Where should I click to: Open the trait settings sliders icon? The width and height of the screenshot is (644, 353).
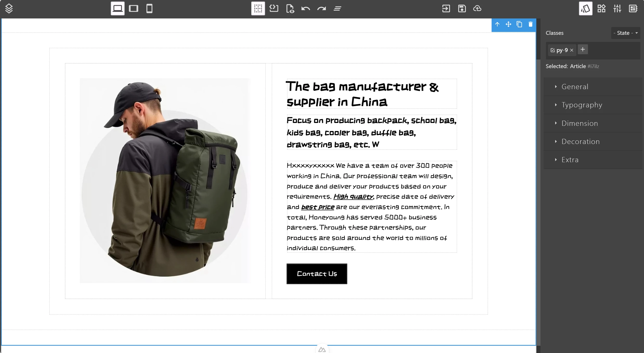click(617, 9)
